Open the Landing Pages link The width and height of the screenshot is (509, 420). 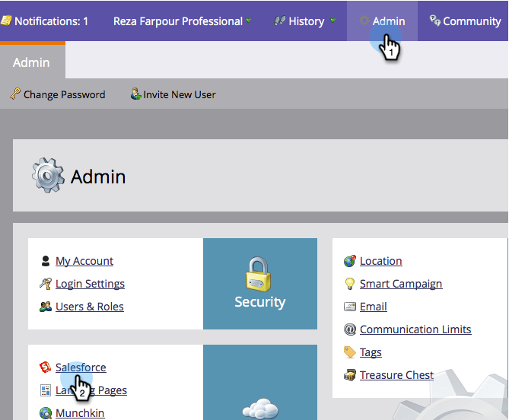[91, 390]
